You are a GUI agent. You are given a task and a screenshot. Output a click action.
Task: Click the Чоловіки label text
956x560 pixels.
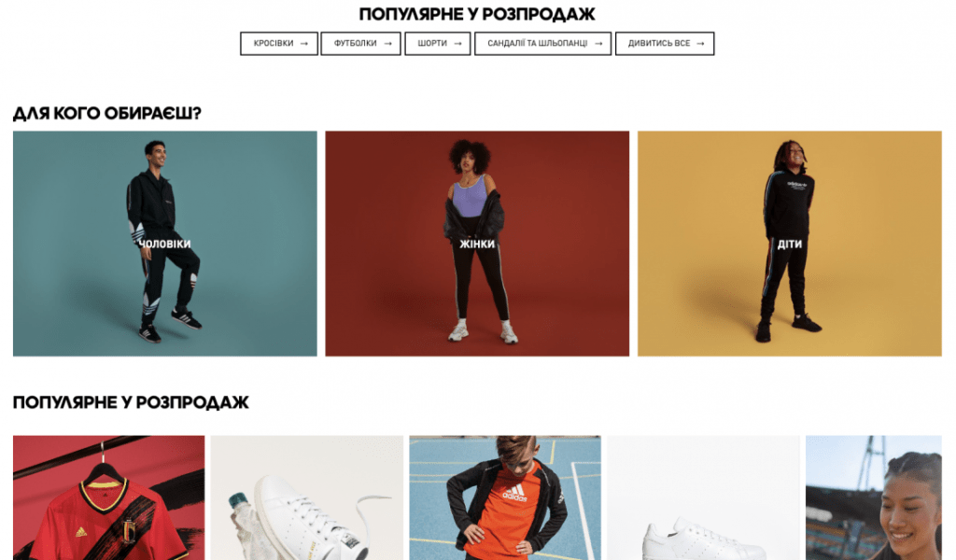coord(164,244)
